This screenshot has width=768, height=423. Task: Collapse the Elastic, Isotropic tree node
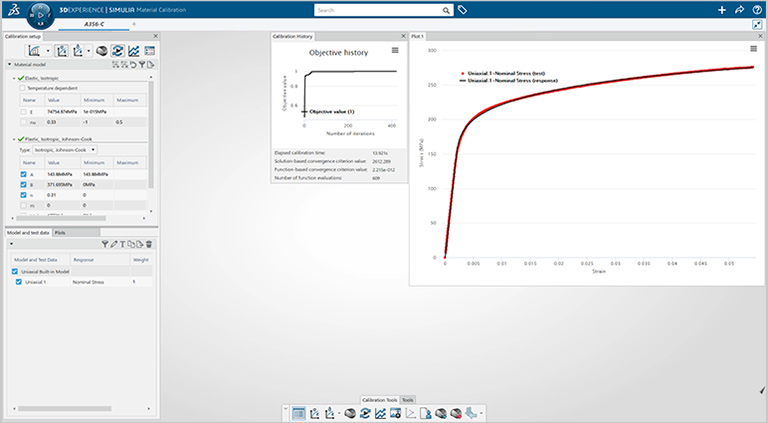pyautogui.click(x=14, y=77)
